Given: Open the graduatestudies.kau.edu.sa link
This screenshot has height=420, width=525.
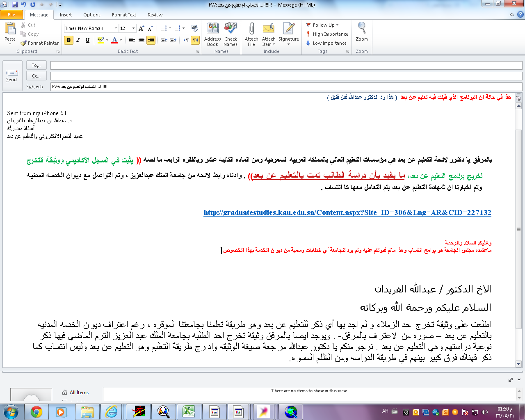Looking at the screenshot, I should point(347,212).
